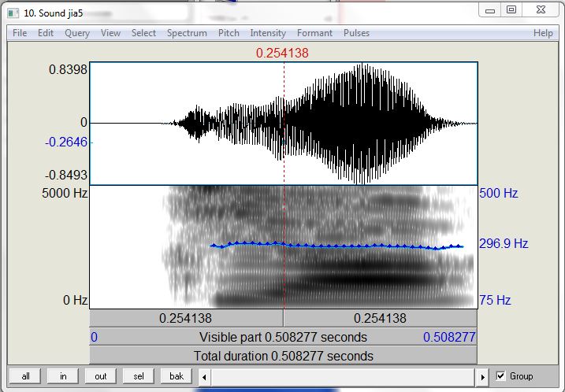
Task: Click the 5000 Hz spectrogram label
Action: coord(65,194)
